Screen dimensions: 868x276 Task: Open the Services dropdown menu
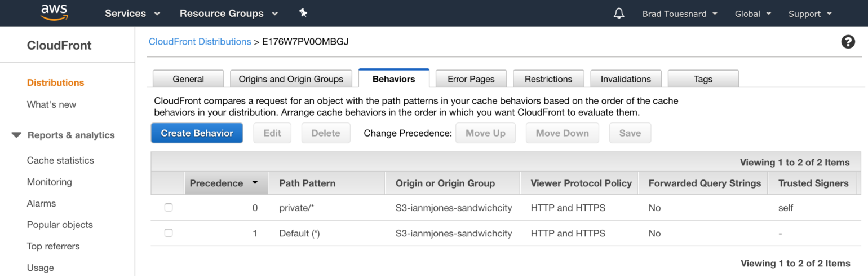(132, 14)
